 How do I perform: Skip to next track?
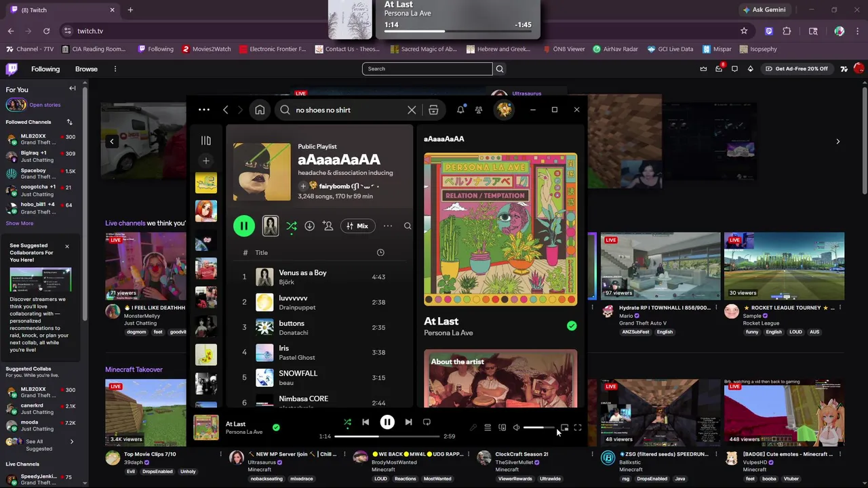[408, 422]
